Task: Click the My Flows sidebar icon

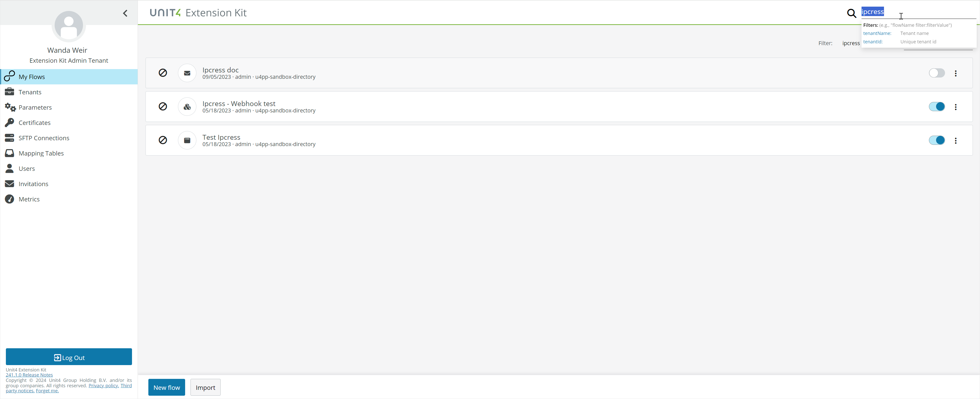Action: pos(10,77)
